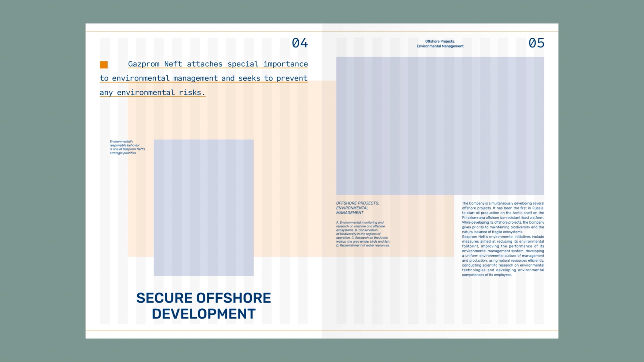Viewport: 644px width, 362px height.
Task: Click the 'Offshore Projects: Environmental Management' page header
Action: click(x=440, y=44)
